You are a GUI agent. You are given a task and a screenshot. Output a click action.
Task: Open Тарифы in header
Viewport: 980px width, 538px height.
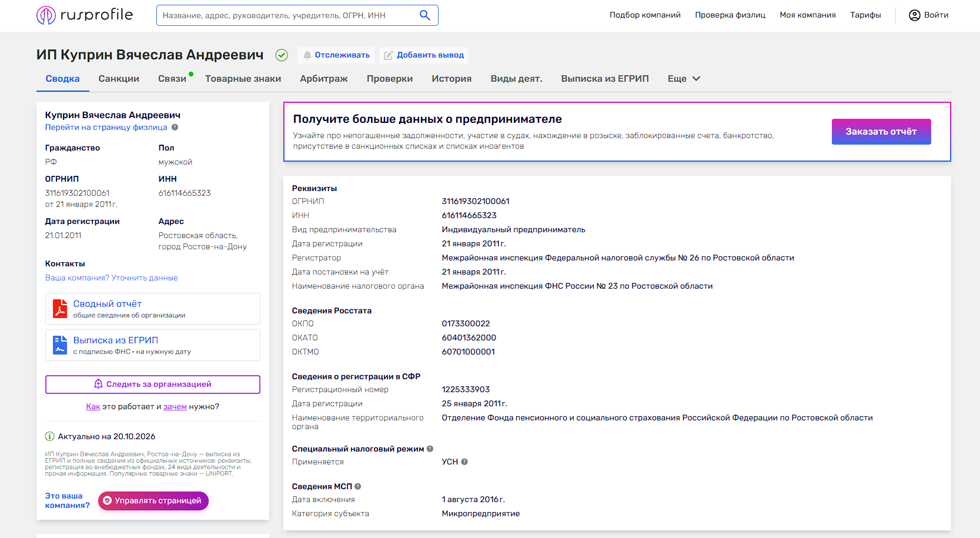coord(865,15)
